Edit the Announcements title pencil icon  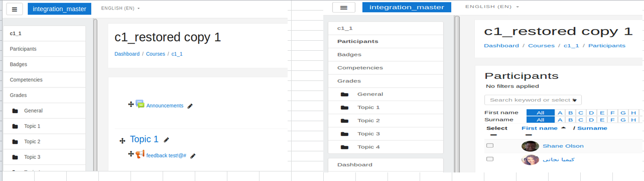click(190, 106)
